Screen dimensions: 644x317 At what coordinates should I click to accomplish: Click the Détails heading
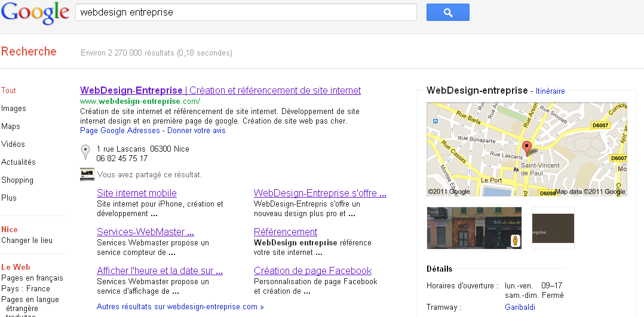click(x=440, y=269)
